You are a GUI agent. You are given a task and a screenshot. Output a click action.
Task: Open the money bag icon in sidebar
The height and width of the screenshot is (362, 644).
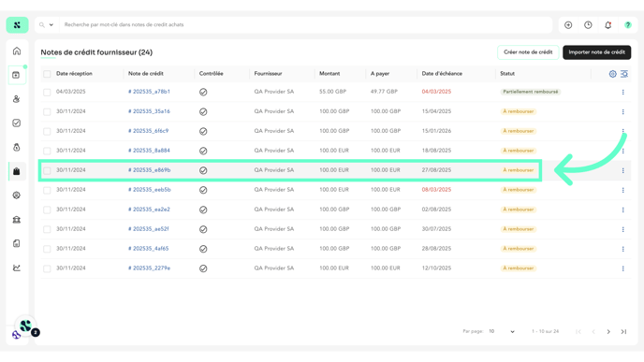point(17,148)
